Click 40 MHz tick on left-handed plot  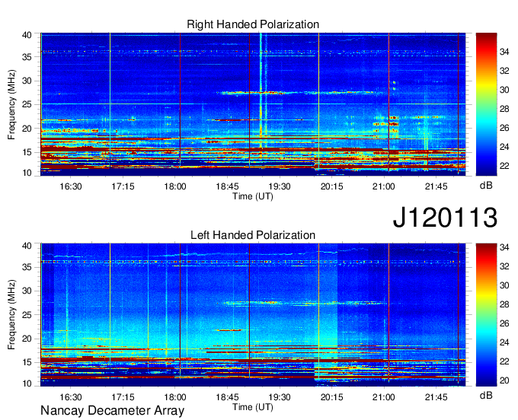pyautogui.click(x=27, y=246)
